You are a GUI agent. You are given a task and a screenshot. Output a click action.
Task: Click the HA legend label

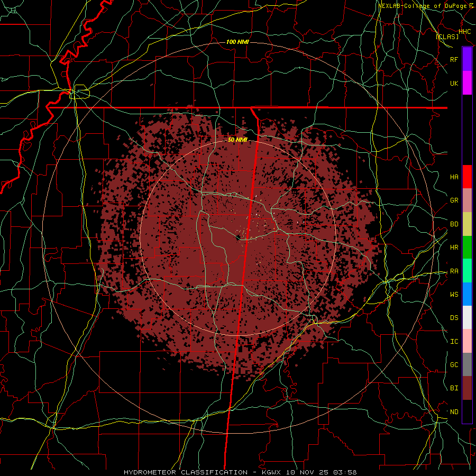pos(454,177)
